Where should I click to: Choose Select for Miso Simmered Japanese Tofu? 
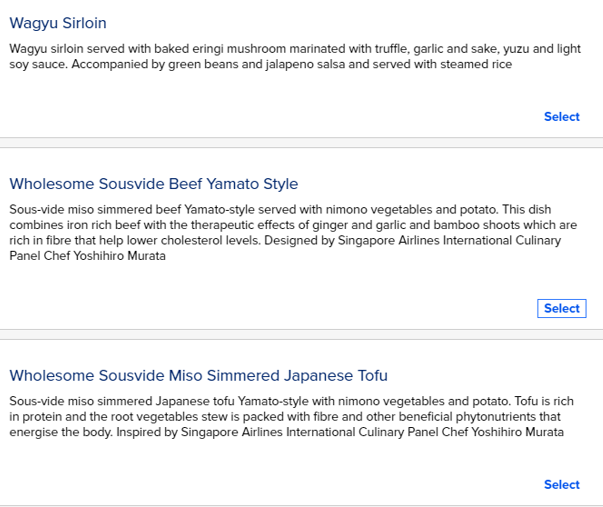[x=561, y=485]
